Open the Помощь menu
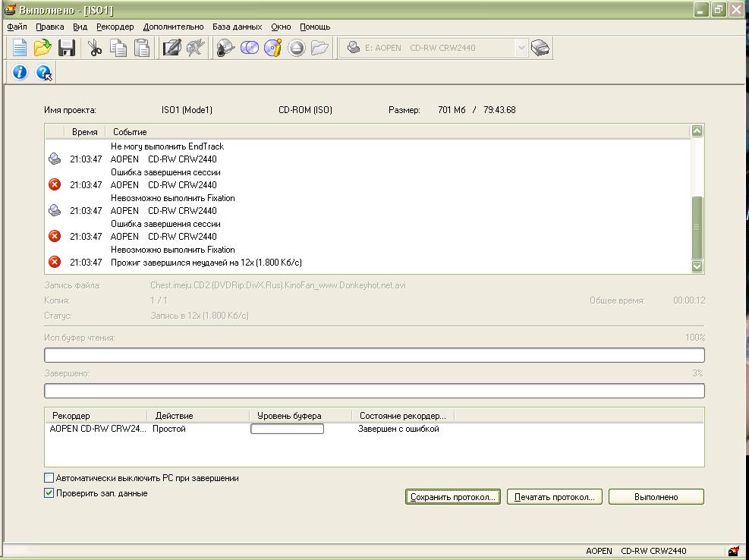Screen dimensions: 749x560 tap(315, 27)
